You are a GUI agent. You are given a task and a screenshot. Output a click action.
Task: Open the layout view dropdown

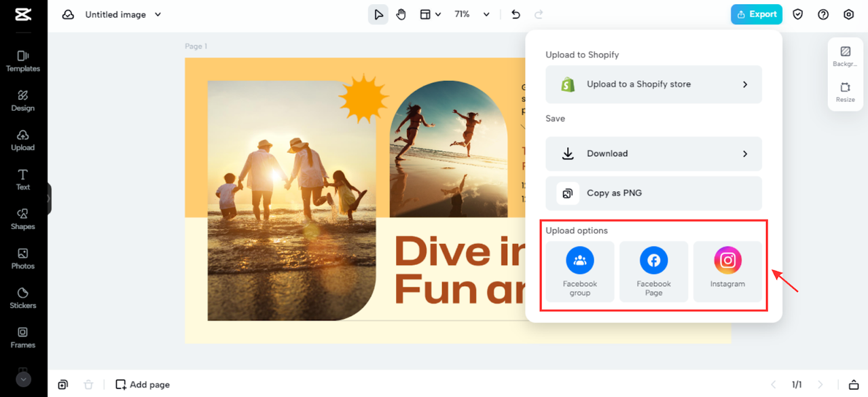click(431, 14)
